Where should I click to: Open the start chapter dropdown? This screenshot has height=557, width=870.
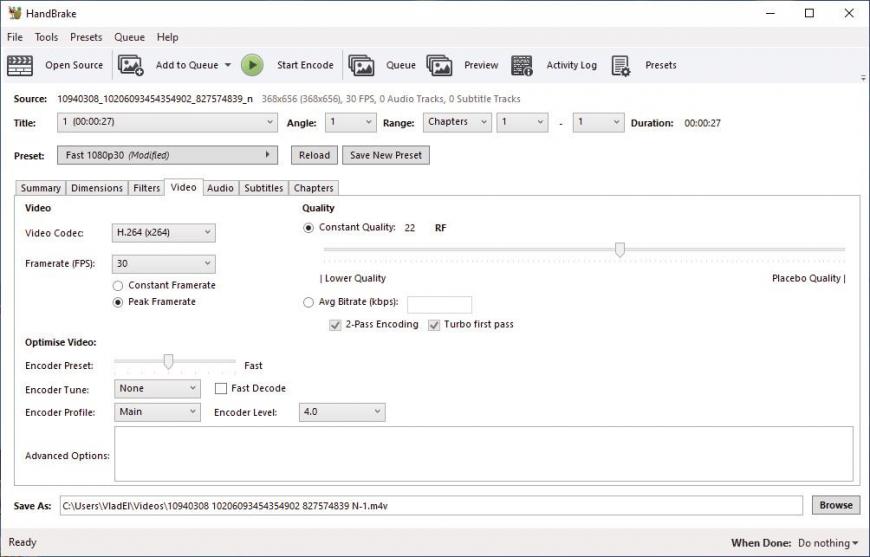[x=523, y=122]
